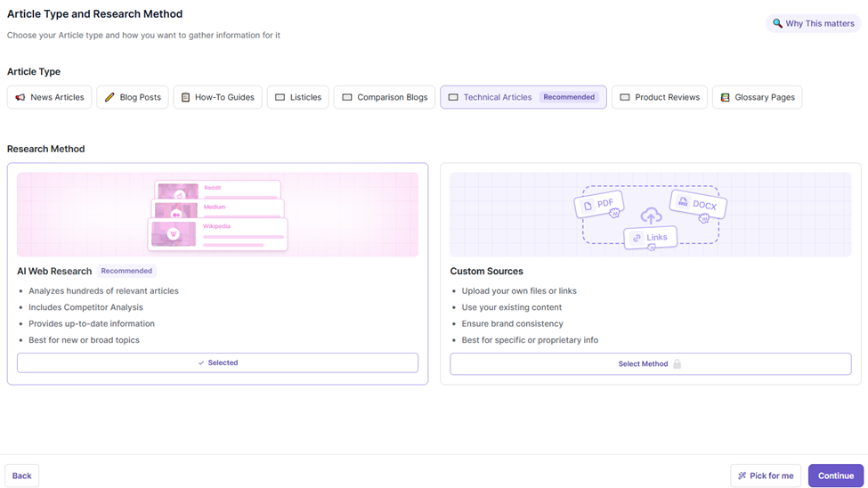Click the books icon on Glossary Pages
The height and width of the screenshot is (488, 868).
726,97
